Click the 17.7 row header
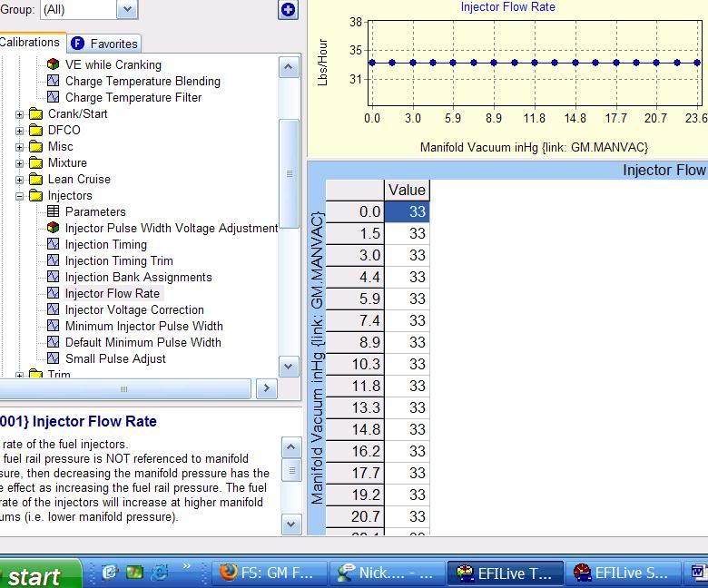 point(355,473)
